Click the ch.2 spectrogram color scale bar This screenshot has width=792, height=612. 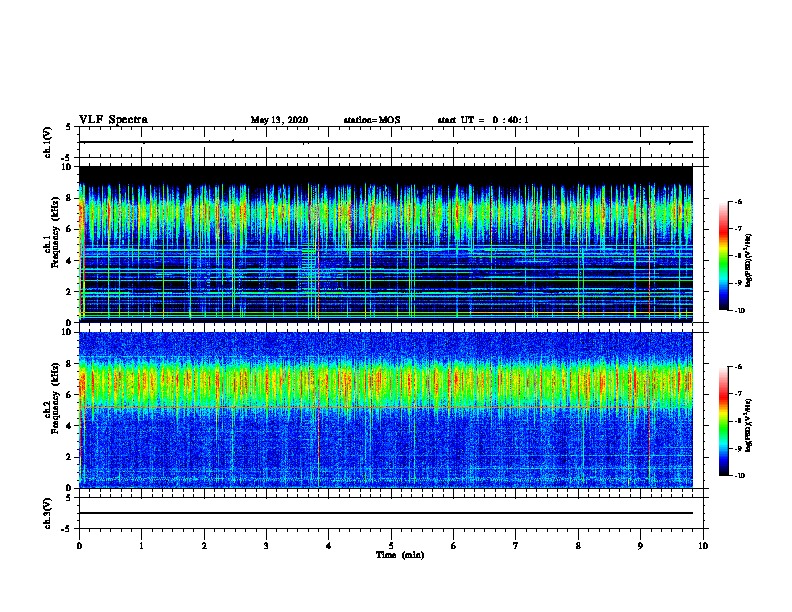tap(723, 421)
